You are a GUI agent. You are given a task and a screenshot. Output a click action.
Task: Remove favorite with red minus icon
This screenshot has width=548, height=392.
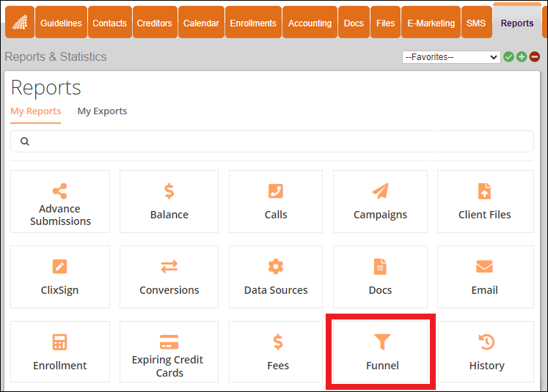click(x=534, y=57)
